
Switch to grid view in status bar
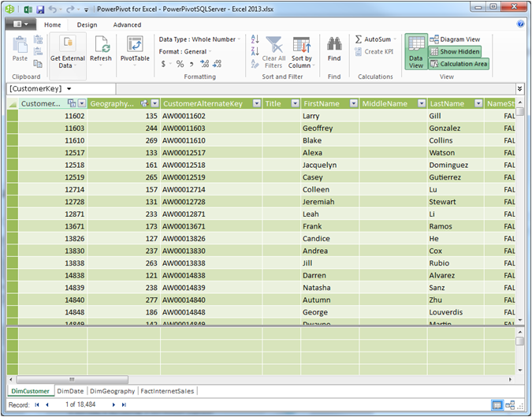point(497,405)
